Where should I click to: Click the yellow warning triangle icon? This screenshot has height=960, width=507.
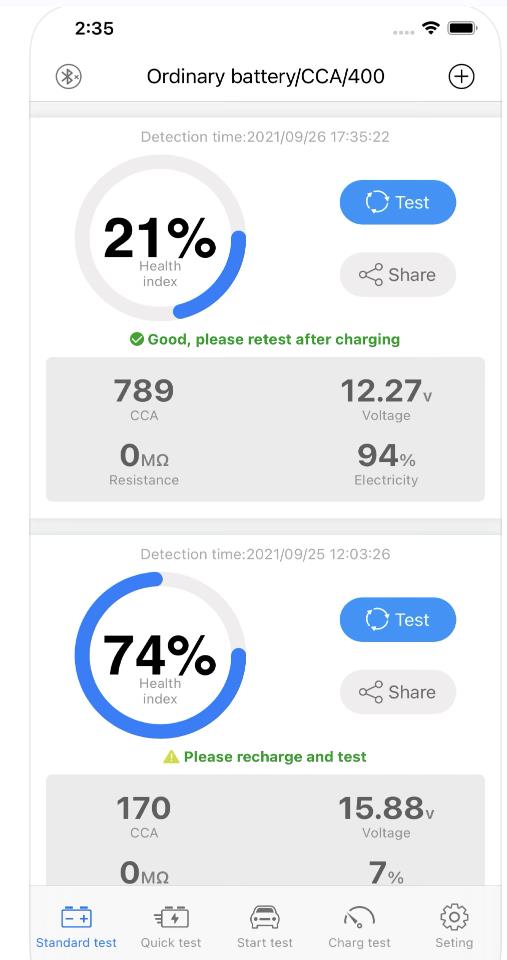pyautogui.click(x=171, y=757)
